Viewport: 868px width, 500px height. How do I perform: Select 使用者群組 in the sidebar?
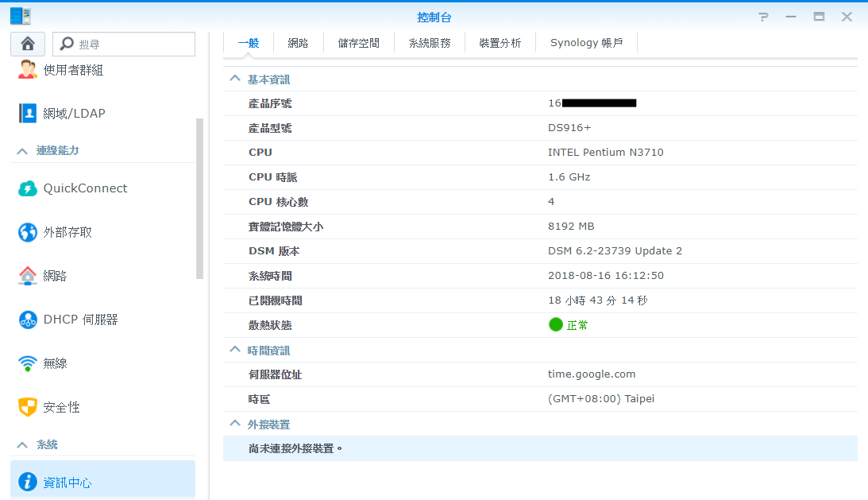click(73, 70)
